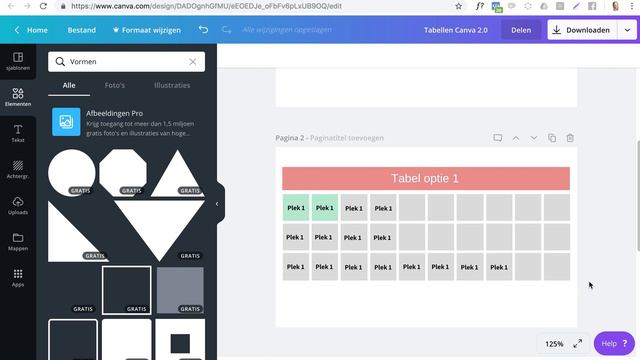Insert the circle shape
The image size is (640, 360).
click(72, 172)
